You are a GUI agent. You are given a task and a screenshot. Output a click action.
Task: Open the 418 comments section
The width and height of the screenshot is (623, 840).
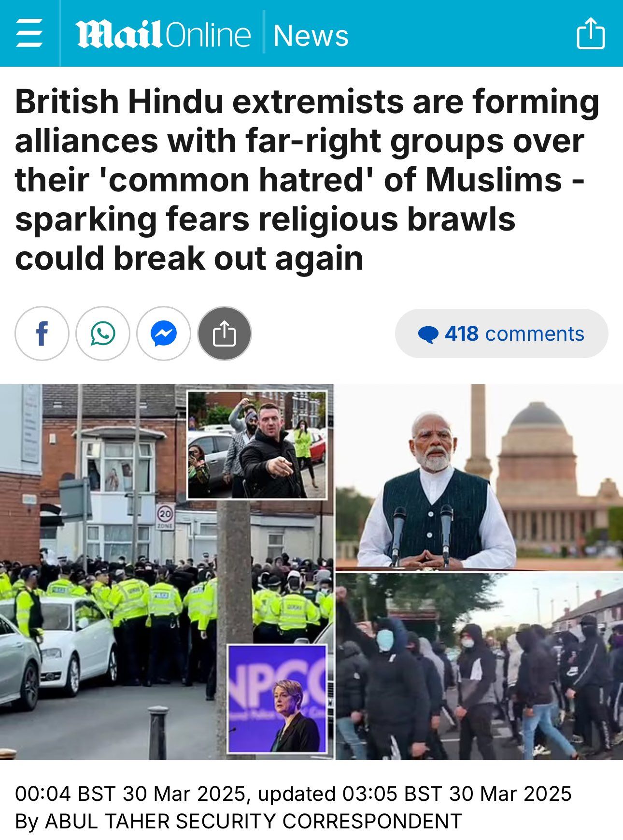coord(501,333)
